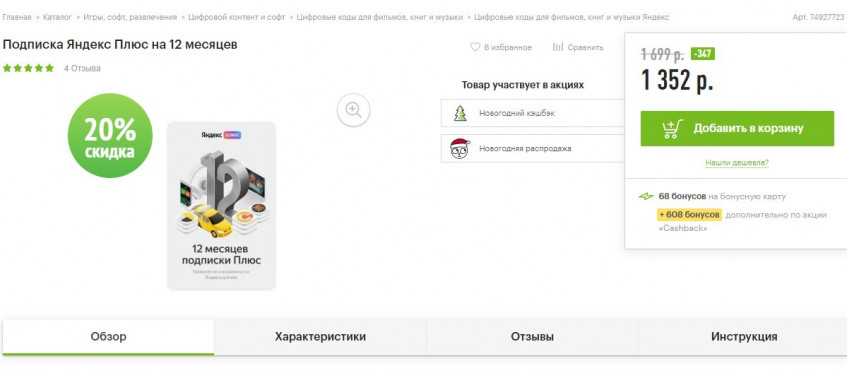
Task: Open Игры, софт, развлечения breadcrumb
Action: [130, 17]
